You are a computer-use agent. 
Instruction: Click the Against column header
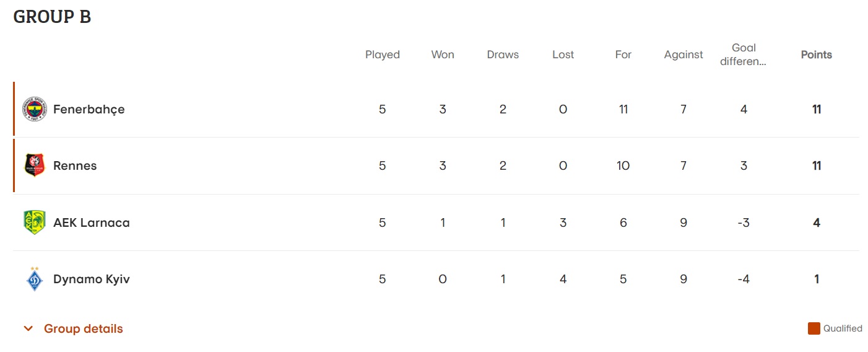684,55
